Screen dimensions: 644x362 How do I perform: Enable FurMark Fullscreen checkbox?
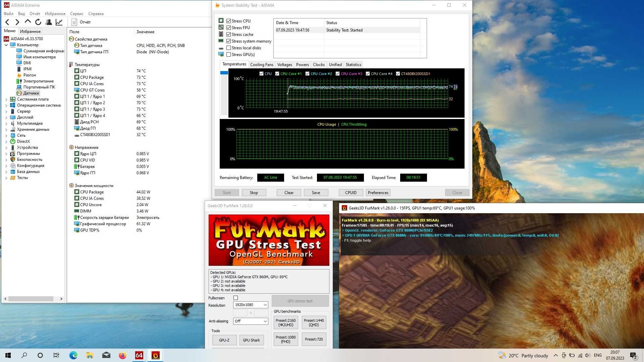tap(235, 298)
